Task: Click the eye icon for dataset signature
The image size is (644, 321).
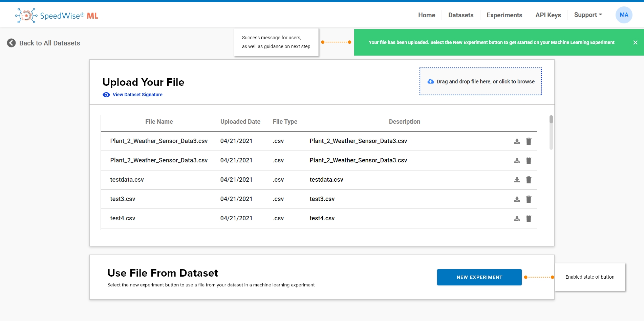Action: pos(106,95)
